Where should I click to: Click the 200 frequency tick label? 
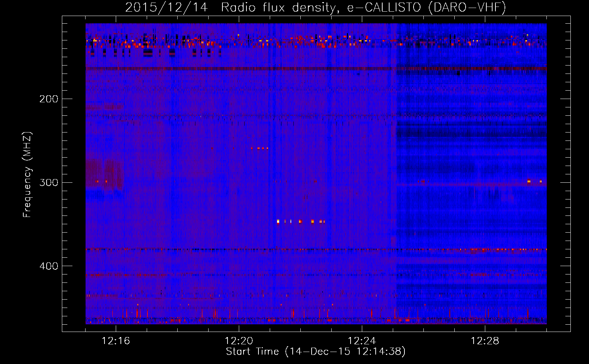[49, 99]
